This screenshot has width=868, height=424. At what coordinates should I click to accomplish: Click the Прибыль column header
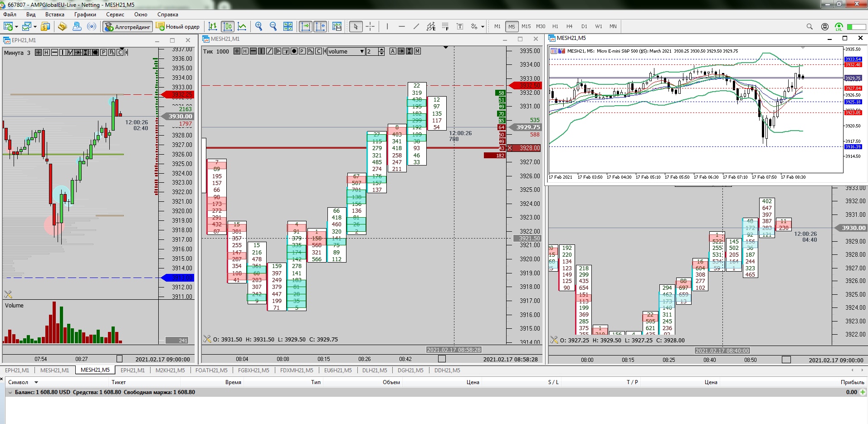click(852, 382)
